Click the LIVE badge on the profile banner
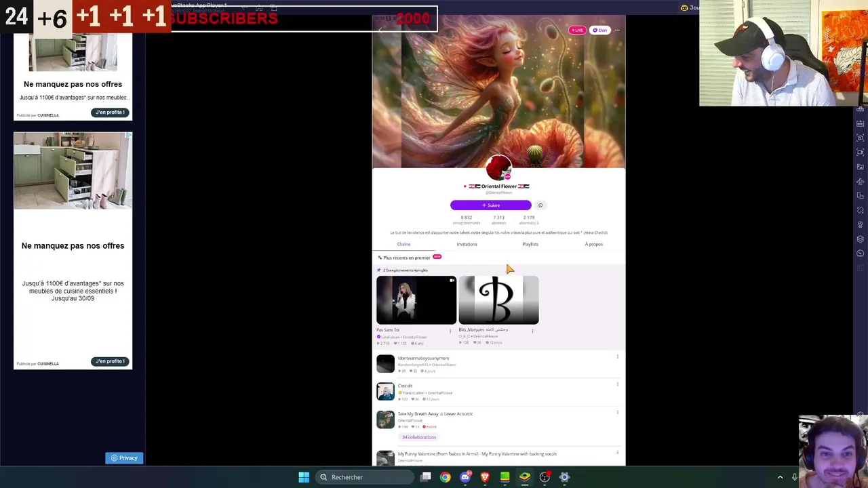This screenshot has width=868, height=488. pos(577,30)
